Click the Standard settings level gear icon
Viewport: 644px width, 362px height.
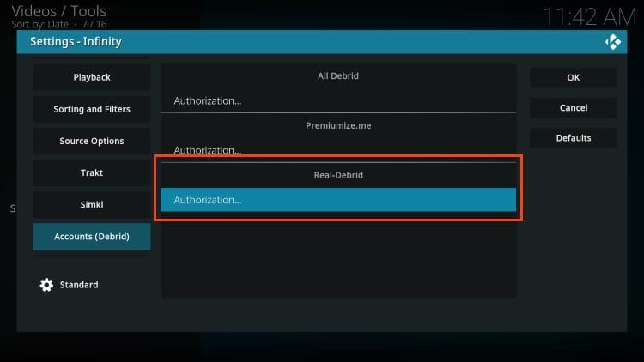coord(46,285)
